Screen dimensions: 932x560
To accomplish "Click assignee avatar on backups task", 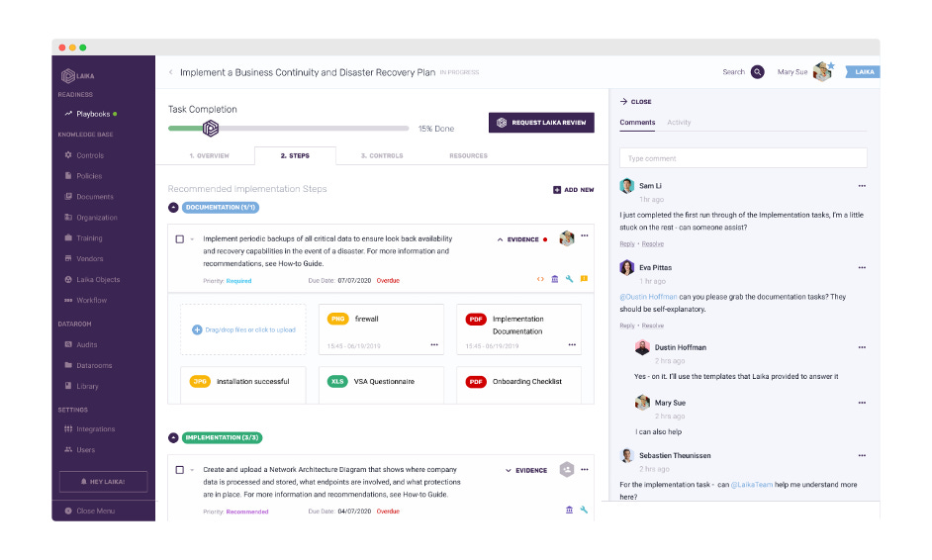I will coord(567,238).
